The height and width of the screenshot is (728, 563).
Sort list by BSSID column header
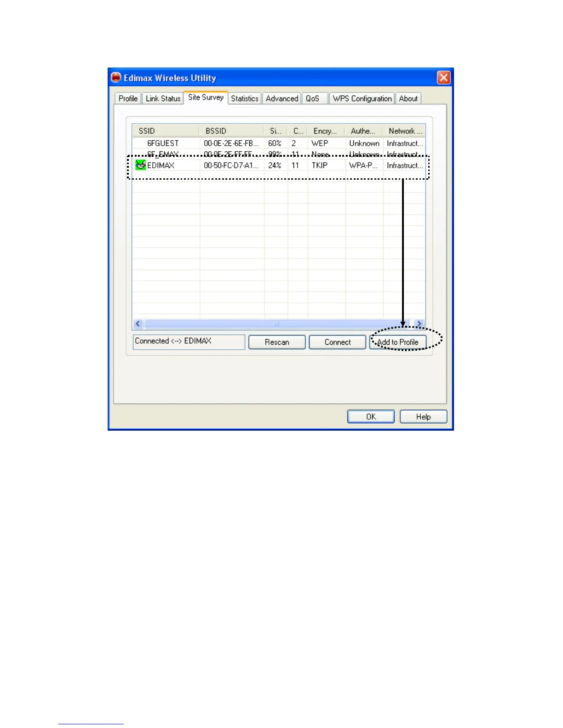pos(231,131)
